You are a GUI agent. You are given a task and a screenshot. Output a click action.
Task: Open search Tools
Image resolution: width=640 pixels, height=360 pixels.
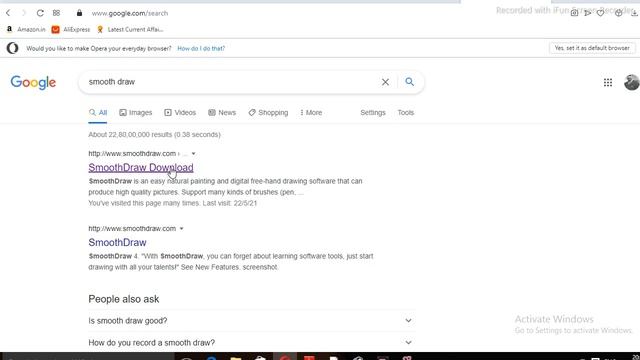(406, 113)
